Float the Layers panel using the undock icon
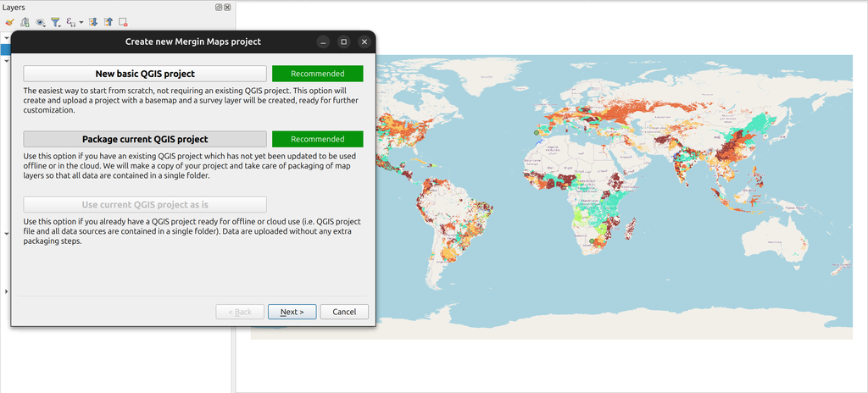868x393 pixels. [x=219, y=7]
